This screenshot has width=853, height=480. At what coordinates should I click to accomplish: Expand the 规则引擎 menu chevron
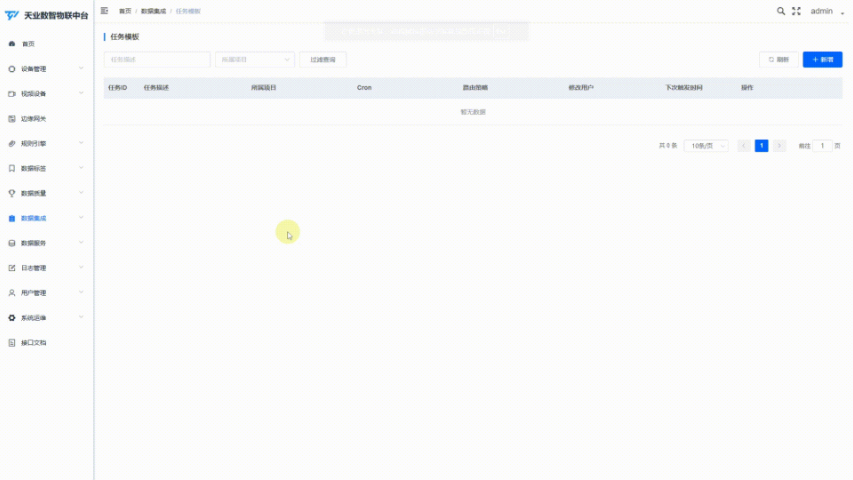point(81,143)
